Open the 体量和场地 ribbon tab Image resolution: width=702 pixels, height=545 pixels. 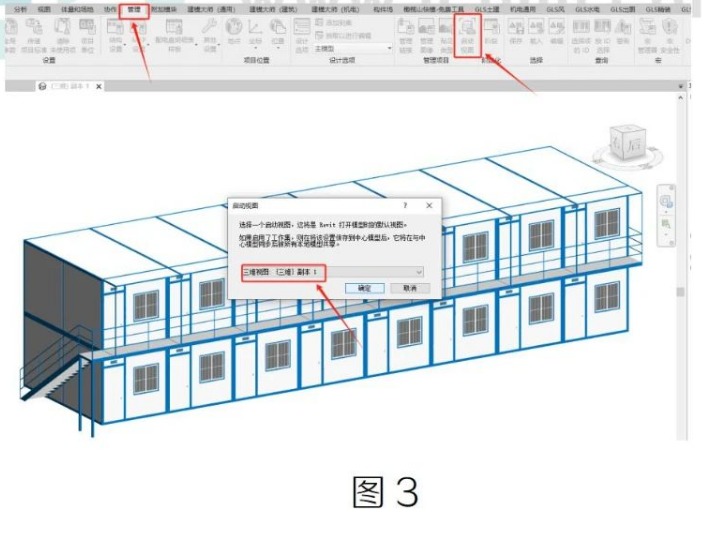(x=77, y=9)
